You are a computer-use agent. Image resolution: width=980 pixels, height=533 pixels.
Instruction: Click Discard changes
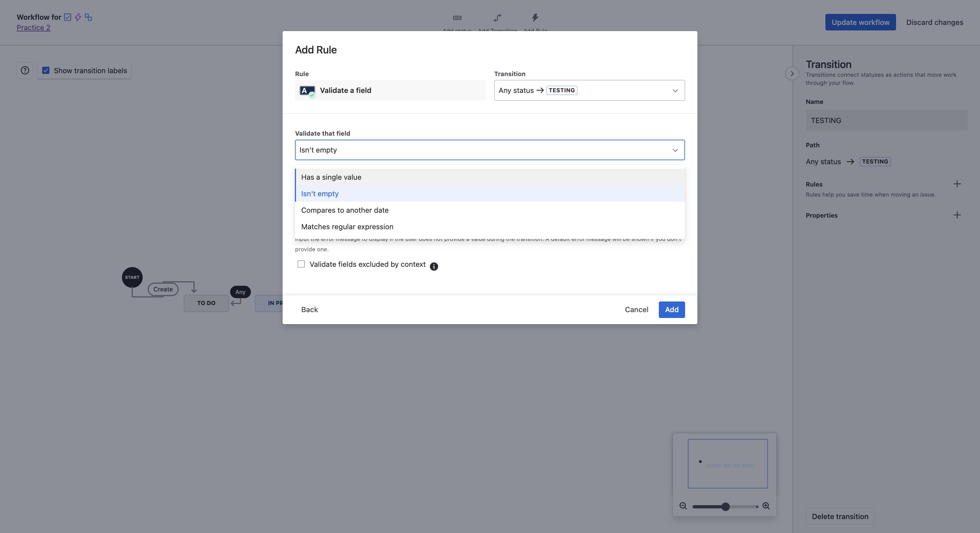click(934, 22)
